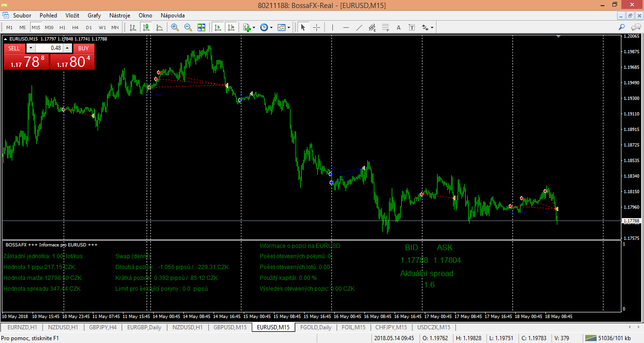Switch timeframe to H4
Image resolution: width=644 pixels, height=343 pixels.
click(75, 27)
